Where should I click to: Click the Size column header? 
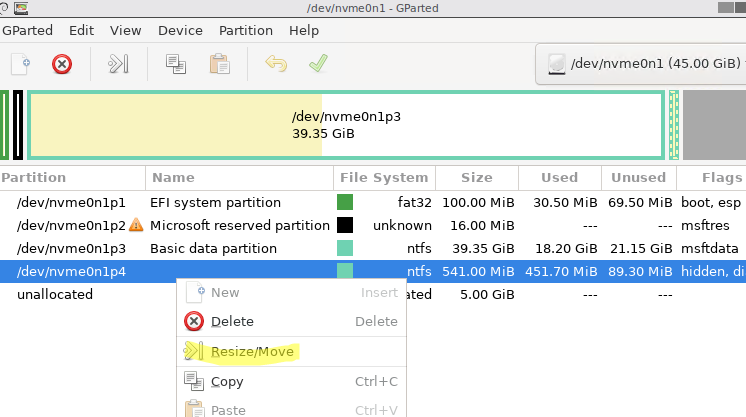click(x=477, y=178)
